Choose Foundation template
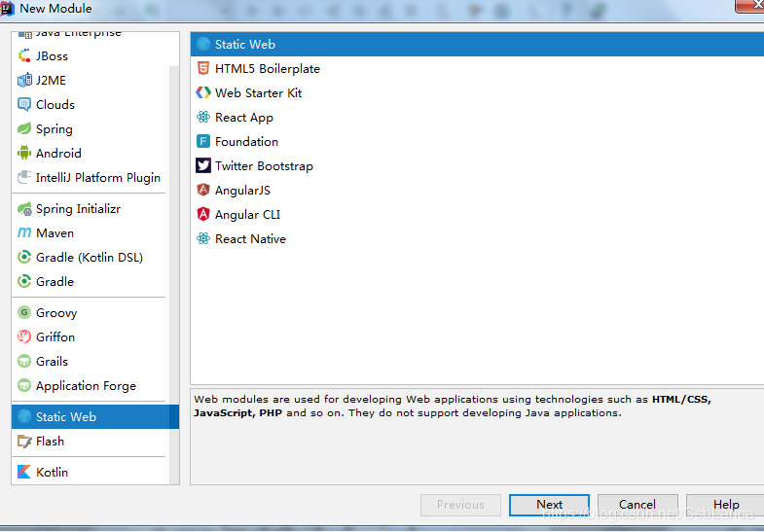Viewport: 764px width, 532px height. tap(477, 141)
